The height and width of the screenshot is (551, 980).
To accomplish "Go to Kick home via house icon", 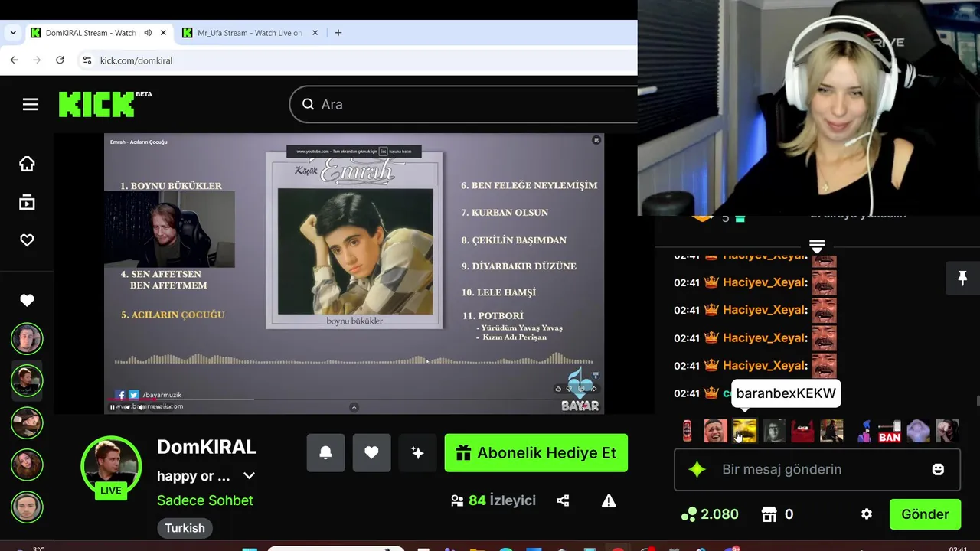I will [27, 164].
